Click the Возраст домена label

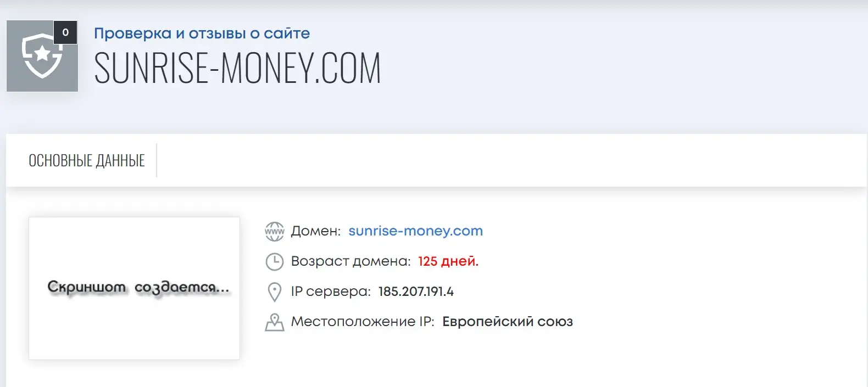coord(351,261)
